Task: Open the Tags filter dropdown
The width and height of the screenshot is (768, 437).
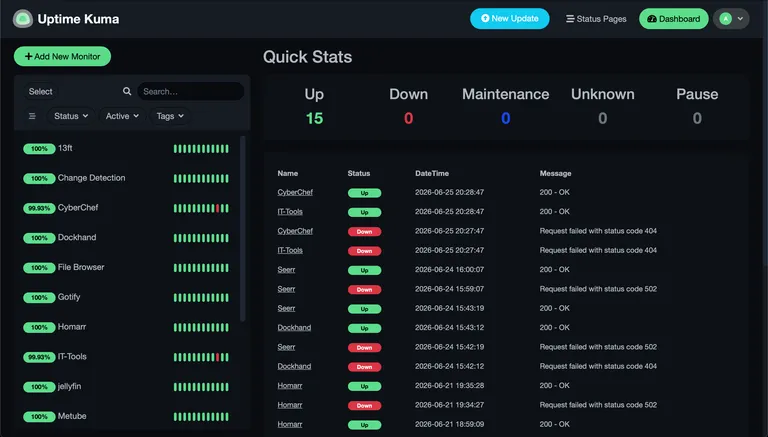Action: coord(170,116)
